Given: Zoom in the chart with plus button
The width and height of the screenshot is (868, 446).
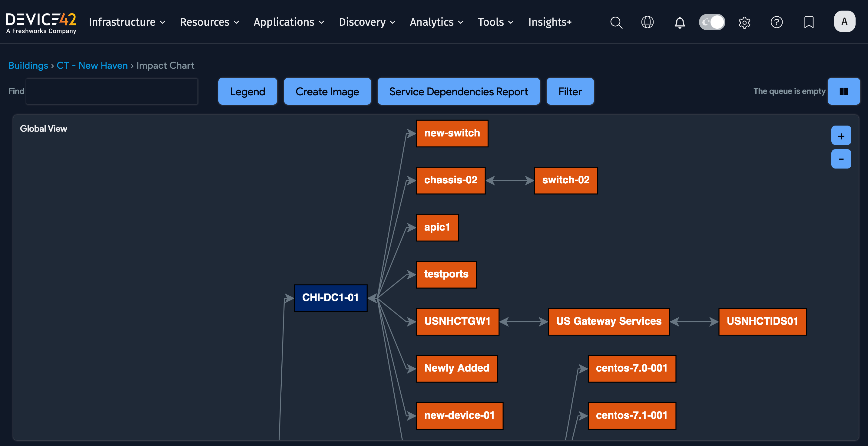Looking at the screenshot, I should pyautogui.click(x=841, y=136).
